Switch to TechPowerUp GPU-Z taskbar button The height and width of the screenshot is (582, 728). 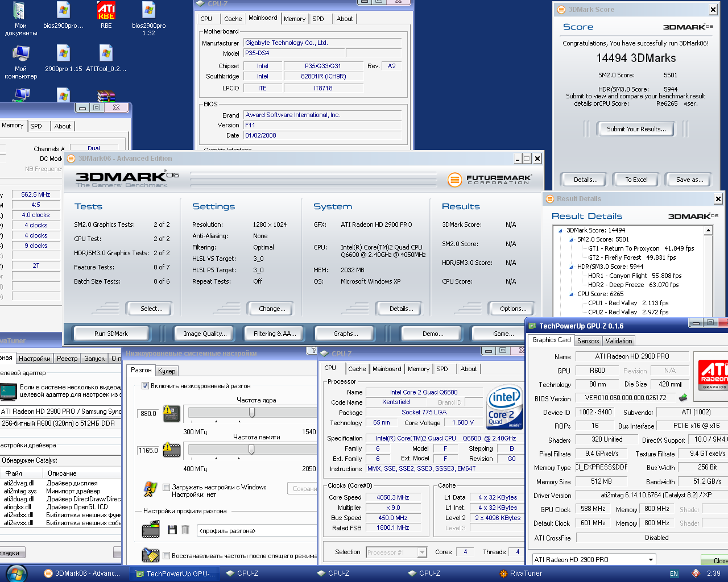coord(176,573)
